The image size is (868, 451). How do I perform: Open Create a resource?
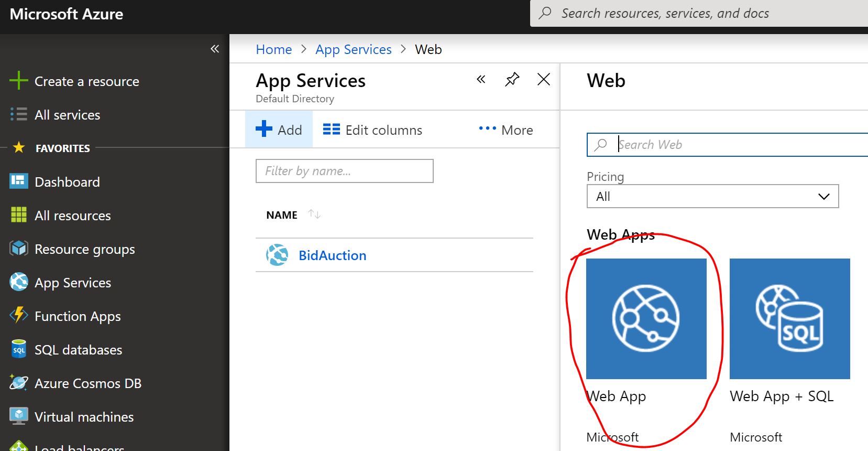(87, 81)
